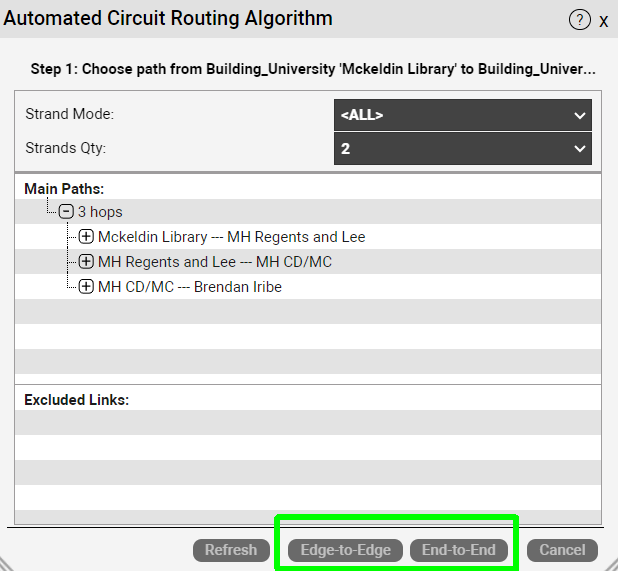Select the 3 hops path label
Screen dimensions: 618x571
[100, 212]
